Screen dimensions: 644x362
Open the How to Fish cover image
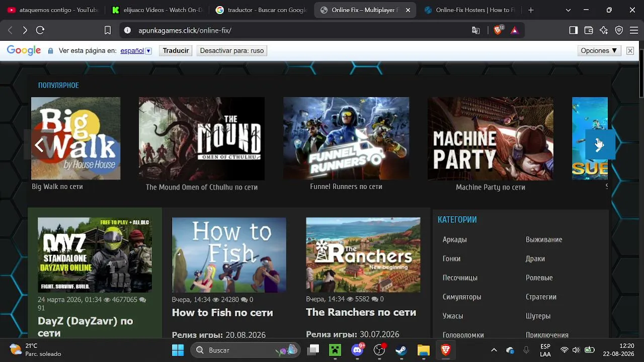[229, 255]
